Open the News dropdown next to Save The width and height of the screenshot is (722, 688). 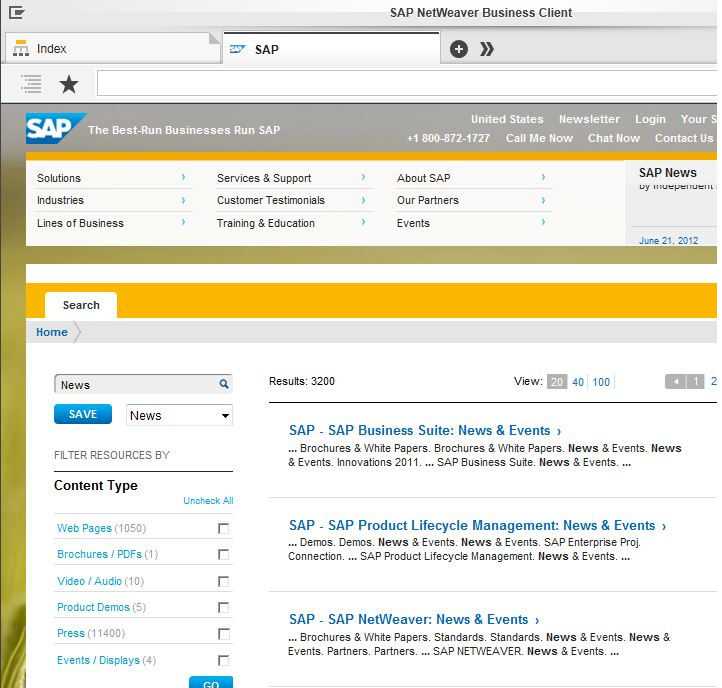179,415
